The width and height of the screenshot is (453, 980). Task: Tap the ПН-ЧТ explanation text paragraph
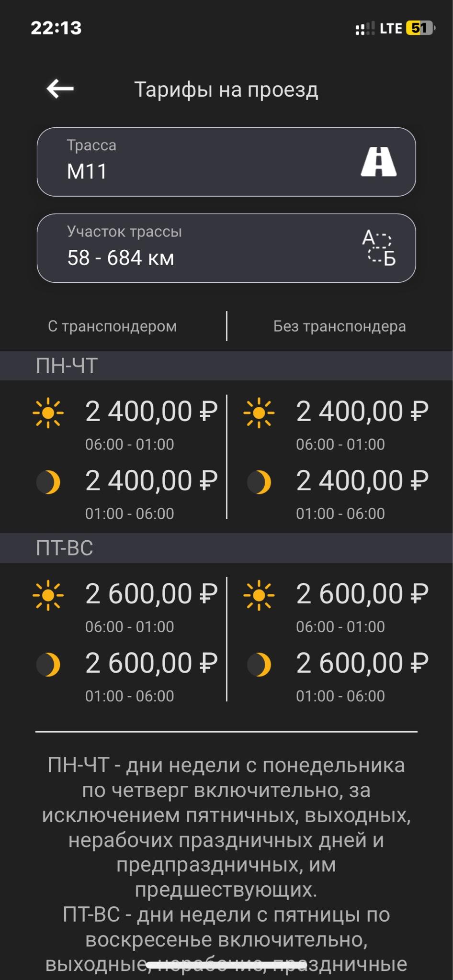[226, 827]
